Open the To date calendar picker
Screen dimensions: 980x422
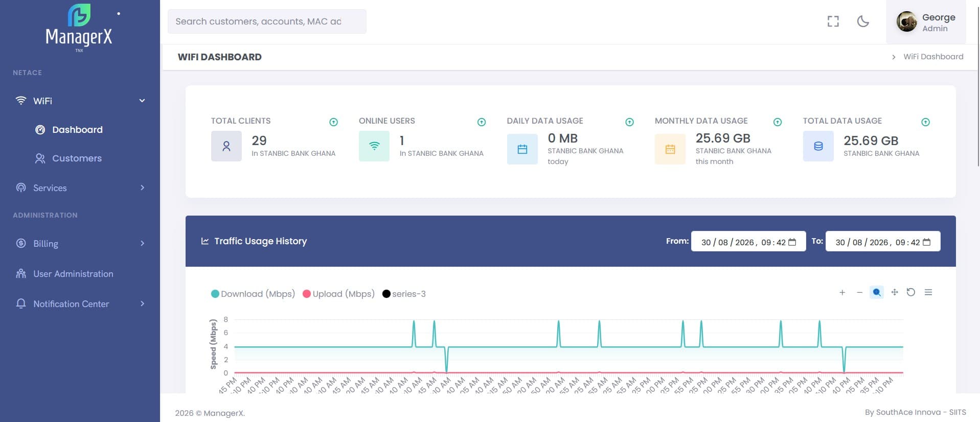[926, 242]
